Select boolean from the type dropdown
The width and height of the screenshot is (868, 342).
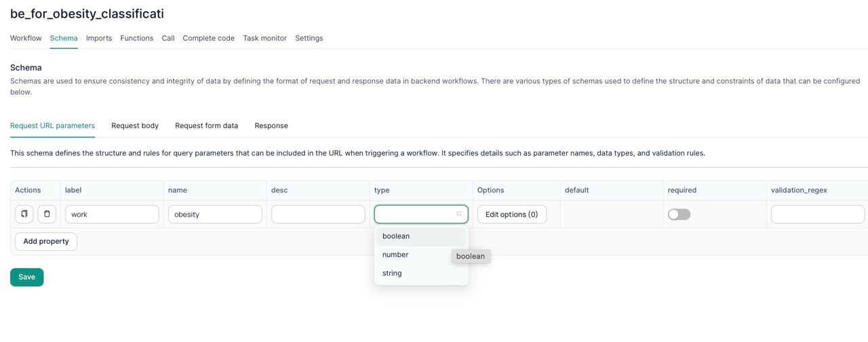(x=396, y=236)
